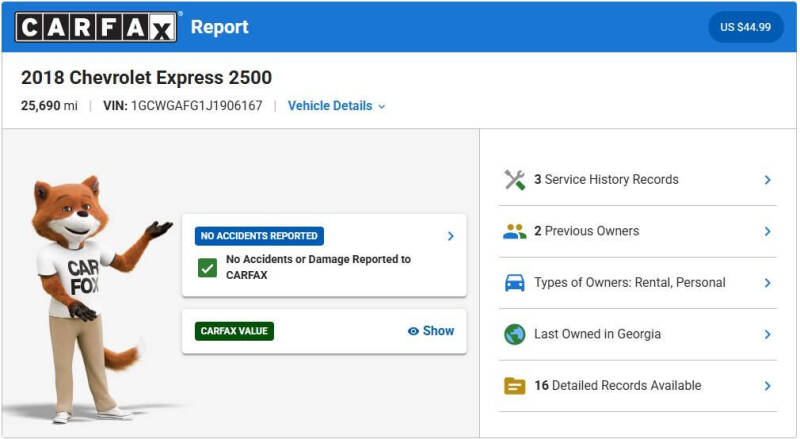The height and width of the screenshot is (439, 800).
Task: Select 2 Previous Owners row text
Action: click(586, 231)
